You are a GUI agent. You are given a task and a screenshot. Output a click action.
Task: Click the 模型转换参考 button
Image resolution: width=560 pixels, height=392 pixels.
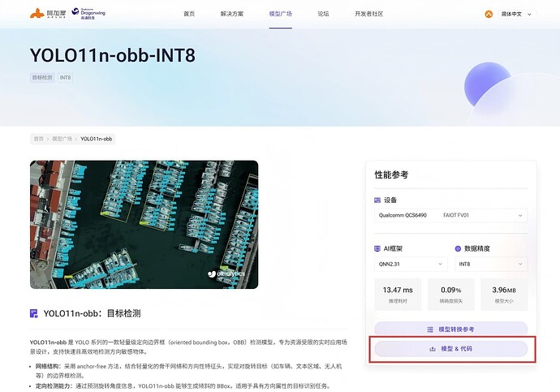450,330
